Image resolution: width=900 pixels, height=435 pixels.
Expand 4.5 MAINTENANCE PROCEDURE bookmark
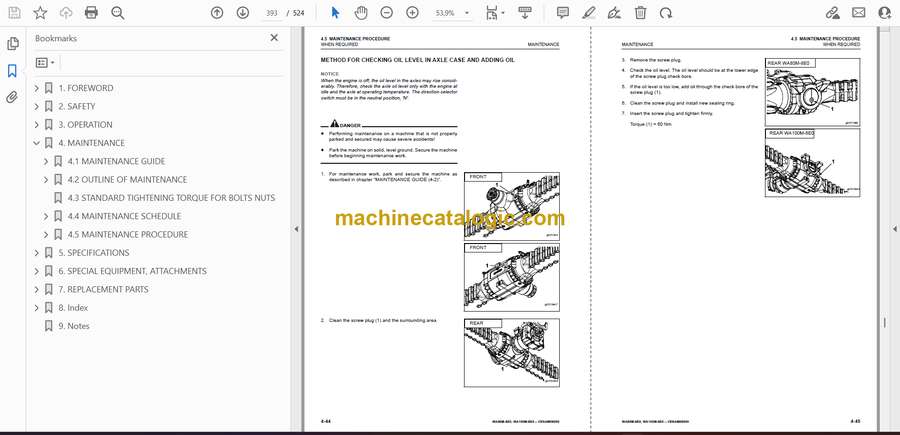click(x=46, y=235)
